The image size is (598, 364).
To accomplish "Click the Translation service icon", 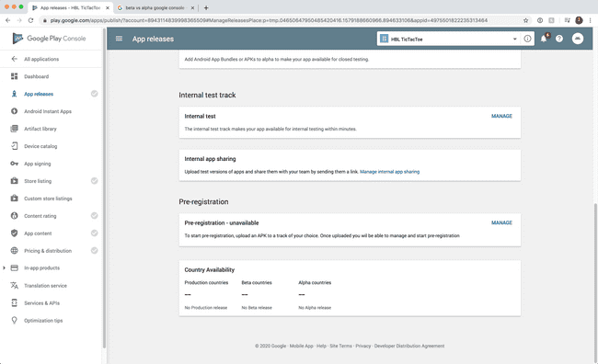I will (15, 286).
